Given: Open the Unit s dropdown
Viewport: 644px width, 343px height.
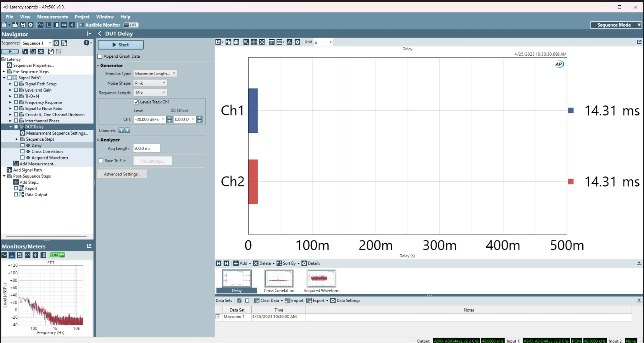Looking at the screenshot, I should tap(323, 42).
